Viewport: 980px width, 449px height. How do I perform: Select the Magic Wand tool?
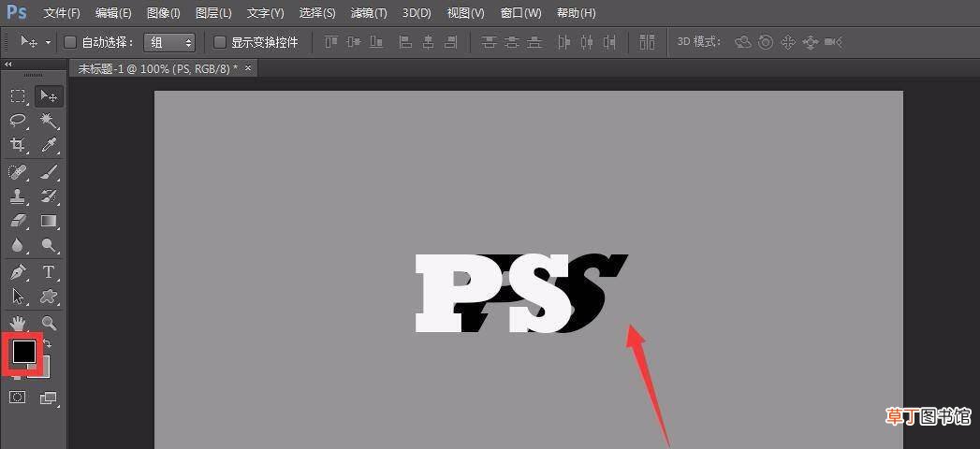(x=49, y=120)
